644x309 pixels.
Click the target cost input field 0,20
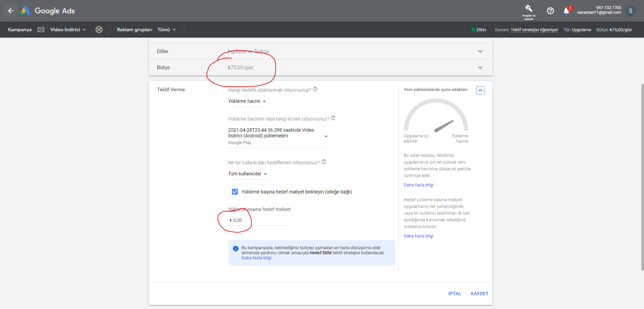pos(258,220)
